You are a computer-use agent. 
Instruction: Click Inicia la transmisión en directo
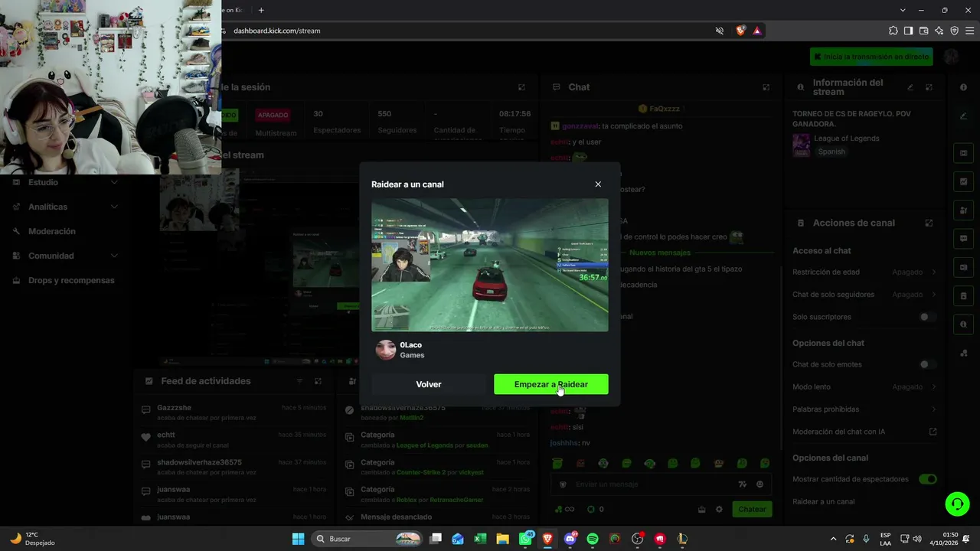[x=872, y=57]
